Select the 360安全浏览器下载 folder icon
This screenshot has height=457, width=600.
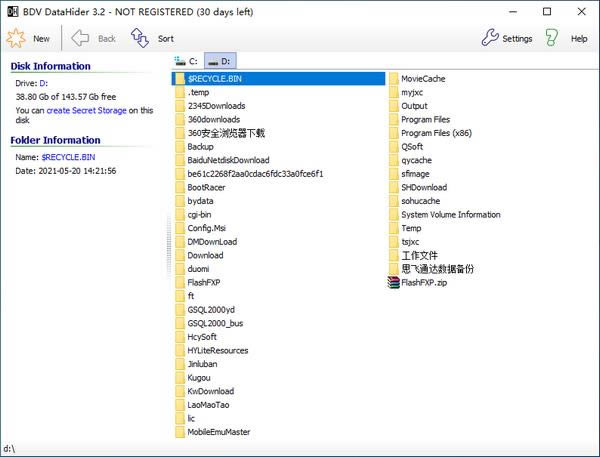click(180, 133)
